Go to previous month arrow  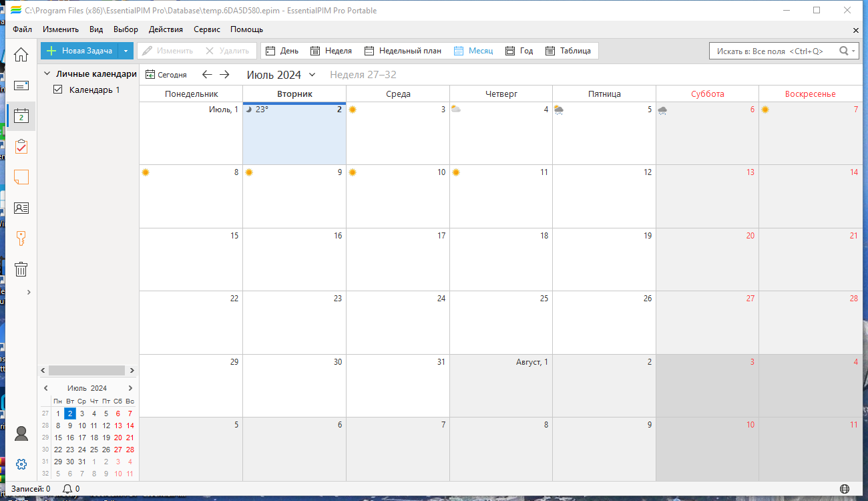click(x=208, y=75)
